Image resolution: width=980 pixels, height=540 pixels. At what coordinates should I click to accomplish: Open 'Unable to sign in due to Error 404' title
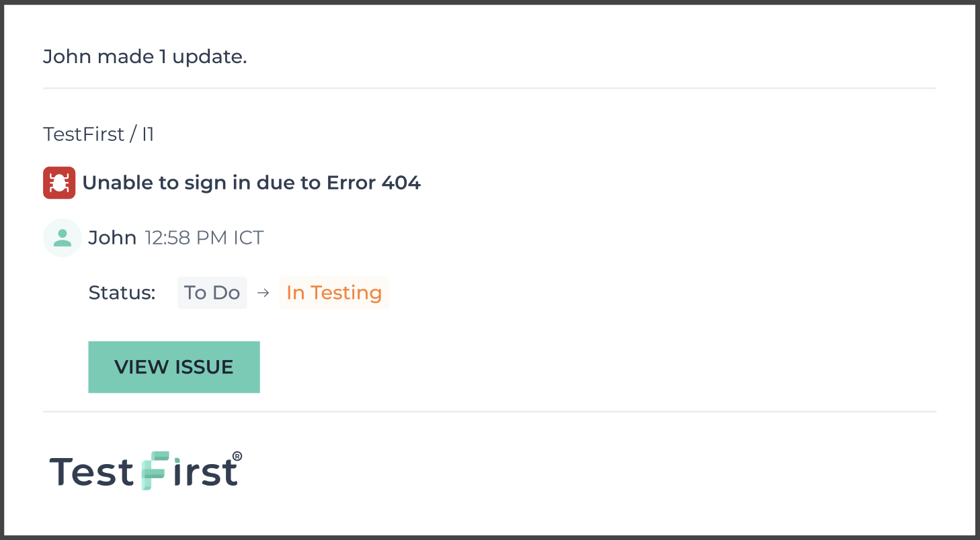click(251, 183)
